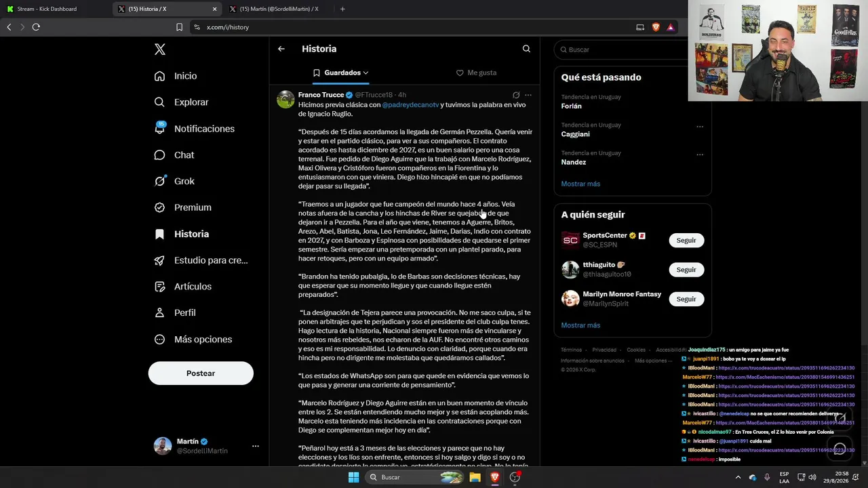Expand the footer Más opciones menu
Viewport: 868px width, 488px height.
point(654,361)
